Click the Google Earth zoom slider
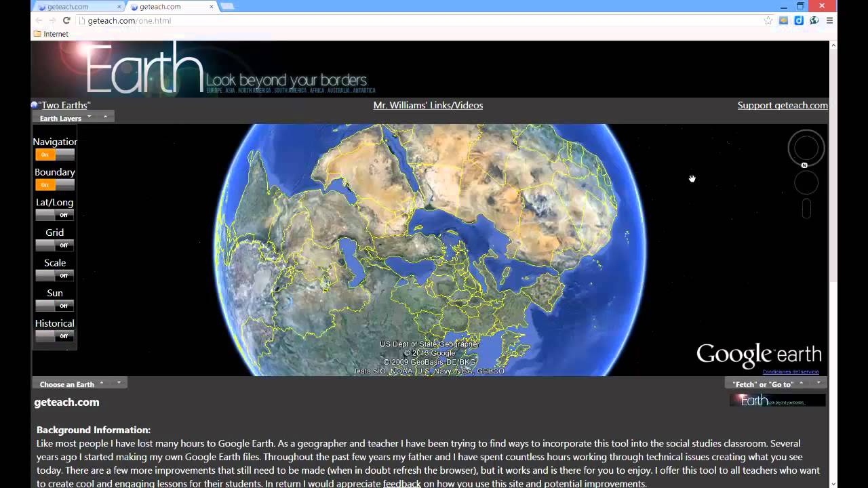 click(x=806, y=209)
